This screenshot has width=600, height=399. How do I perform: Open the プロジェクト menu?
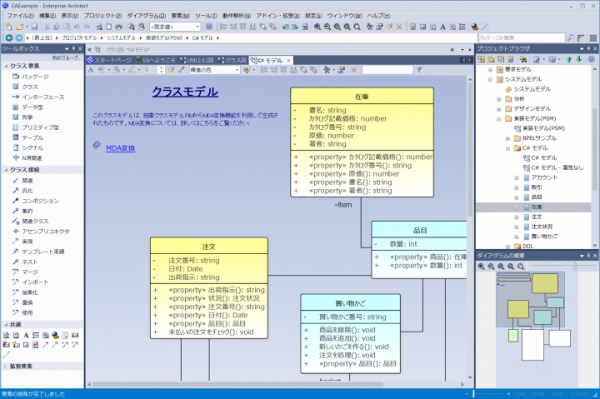click(x=103, y=16)
